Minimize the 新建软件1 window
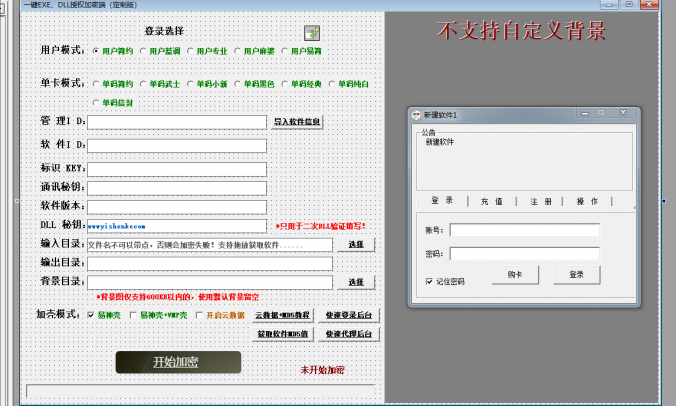 pyautogui.click(x=585, y=113)
